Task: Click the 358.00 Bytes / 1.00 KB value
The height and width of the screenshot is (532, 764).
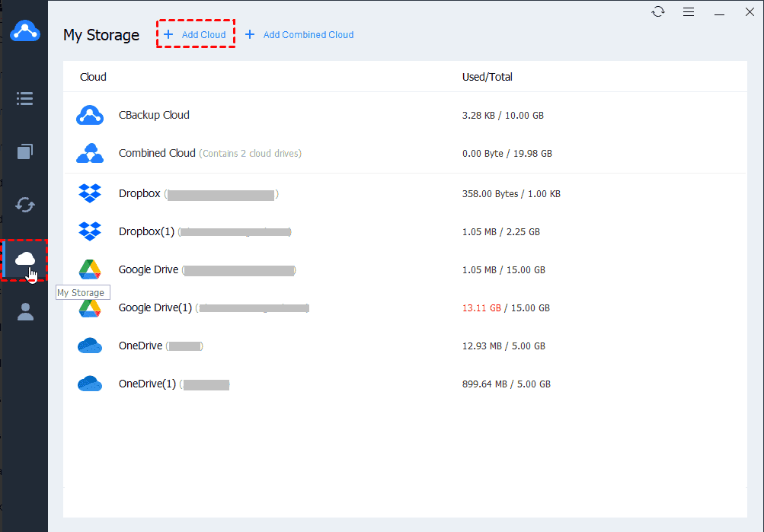Action: (511, 194)
